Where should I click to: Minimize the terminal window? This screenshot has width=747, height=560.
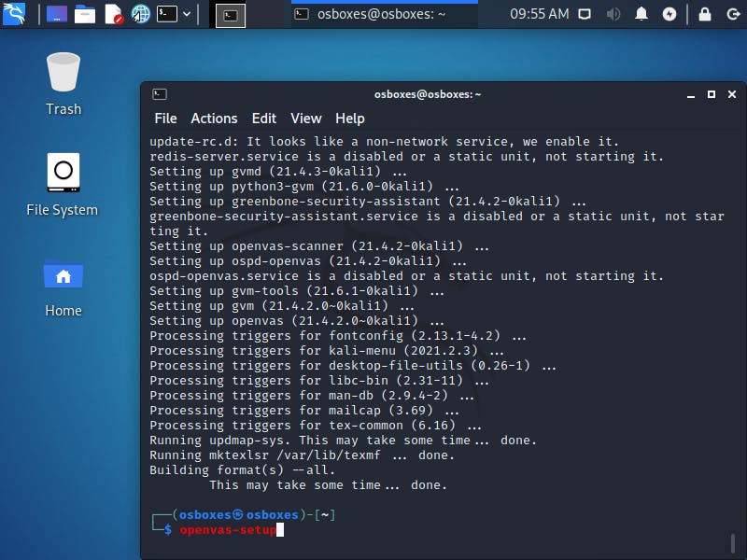[x=691, y=95]
